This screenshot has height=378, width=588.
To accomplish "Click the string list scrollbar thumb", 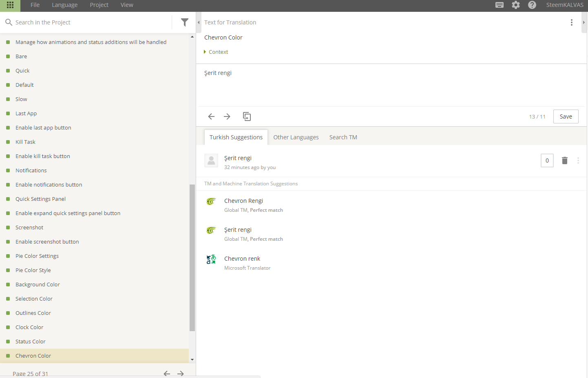I will (192, 258).
